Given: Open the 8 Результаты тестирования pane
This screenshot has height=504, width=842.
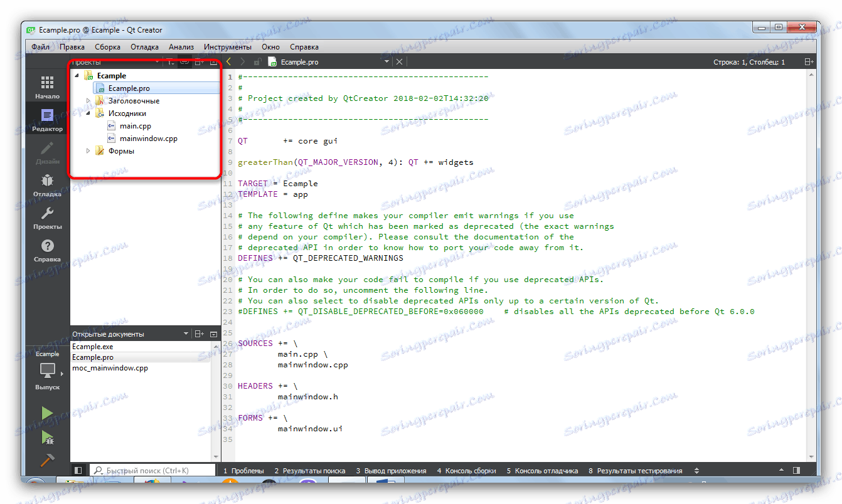Looking at the screenshot, I should [x=636, y=471].
